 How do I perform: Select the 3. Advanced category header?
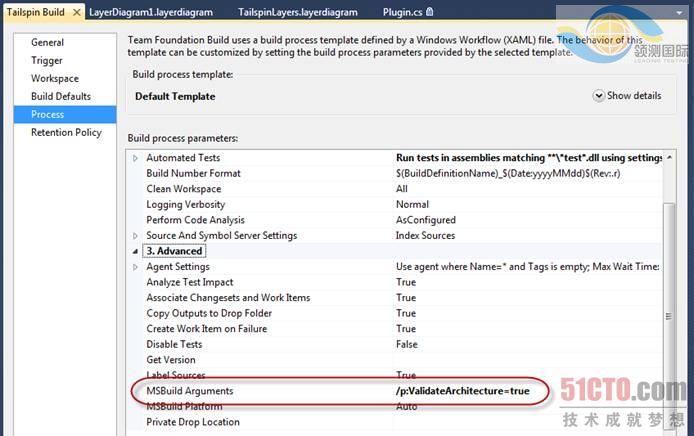coord(174,251)
